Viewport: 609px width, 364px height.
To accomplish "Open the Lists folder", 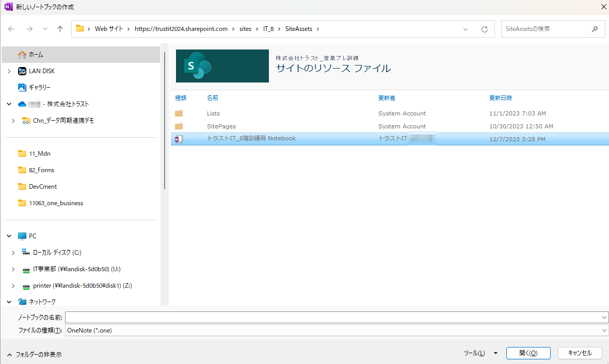I will [x=213, y=113].
